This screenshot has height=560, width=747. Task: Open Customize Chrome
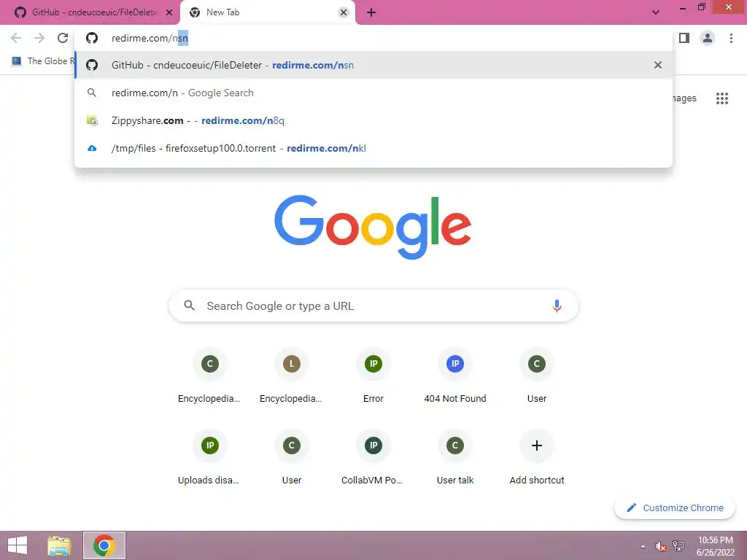675,507
